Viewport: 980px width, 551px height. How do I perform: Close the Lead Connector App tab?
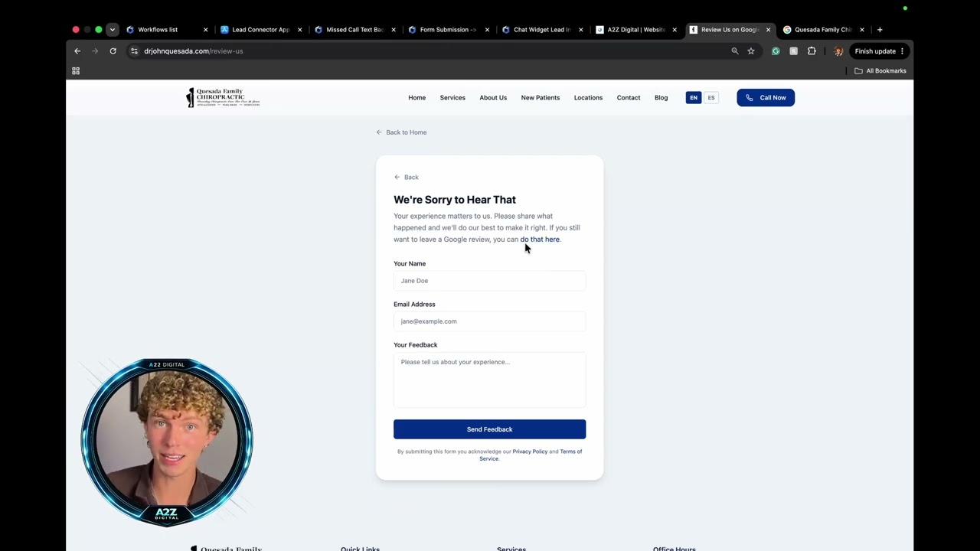(299, 30)
